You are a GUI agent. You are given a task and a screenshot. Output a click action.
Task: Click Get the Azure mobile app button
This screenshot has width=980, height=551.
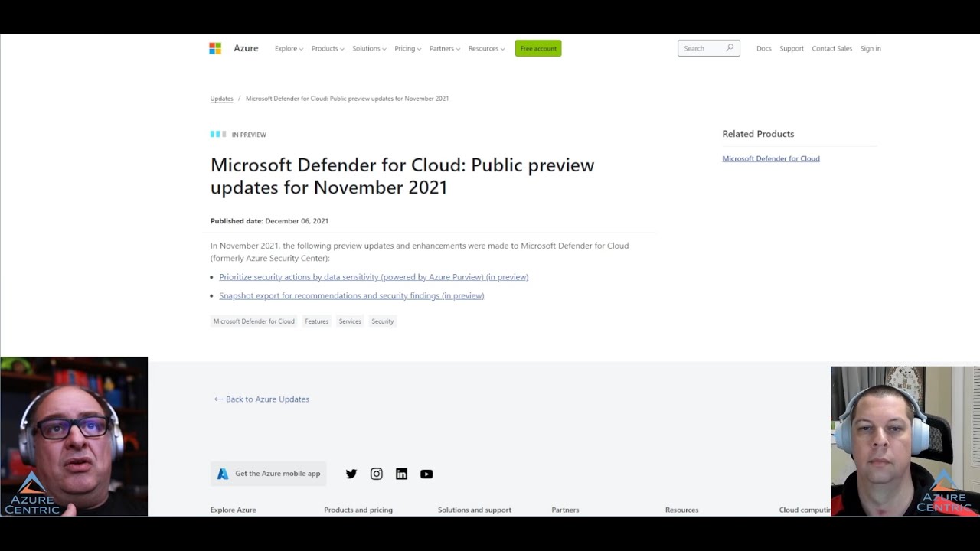269,474
